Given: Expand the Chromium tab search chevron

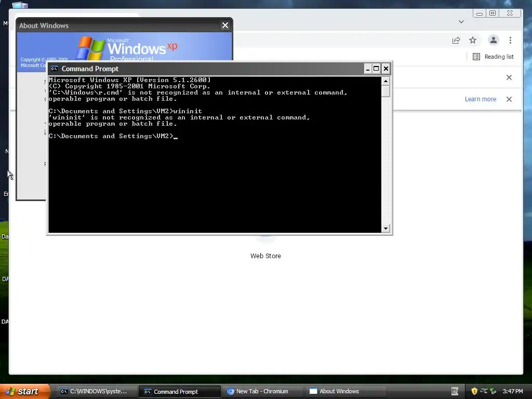Looking at the screenshot, I should point(461,22).
